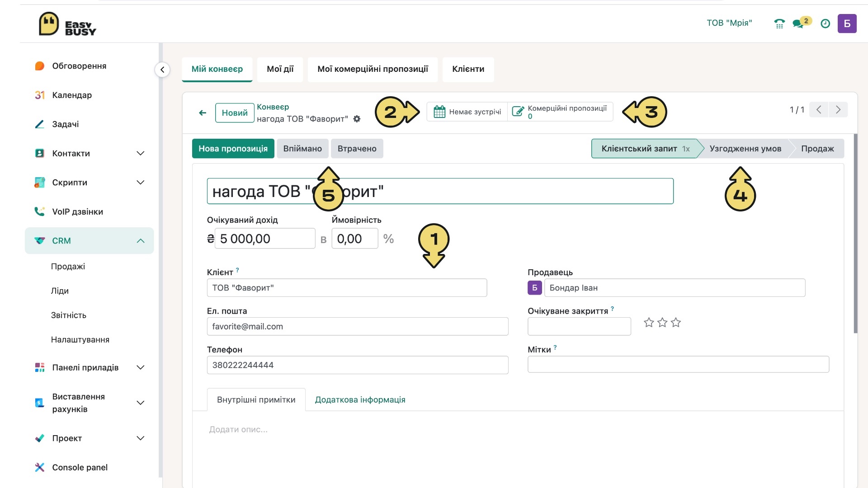
Task: Open the Продавець dropdown field
Action: pos(675,288)
